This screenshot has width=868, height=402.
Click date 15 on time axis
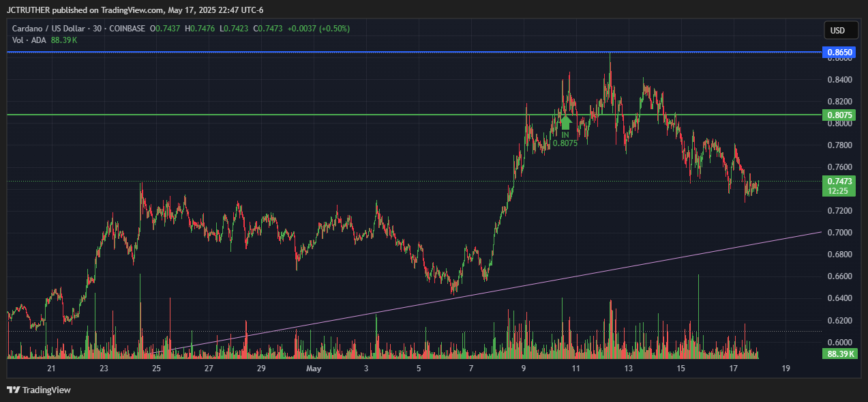[681, 369]
